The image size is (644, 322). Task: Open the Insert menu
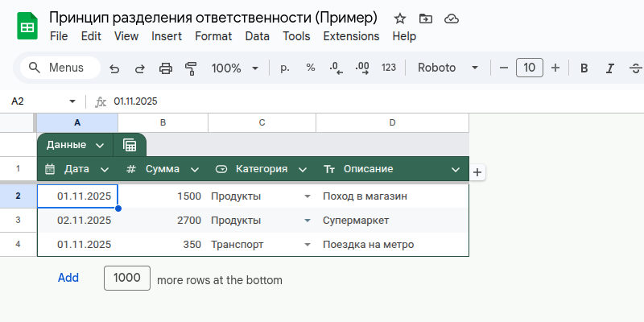167,36
